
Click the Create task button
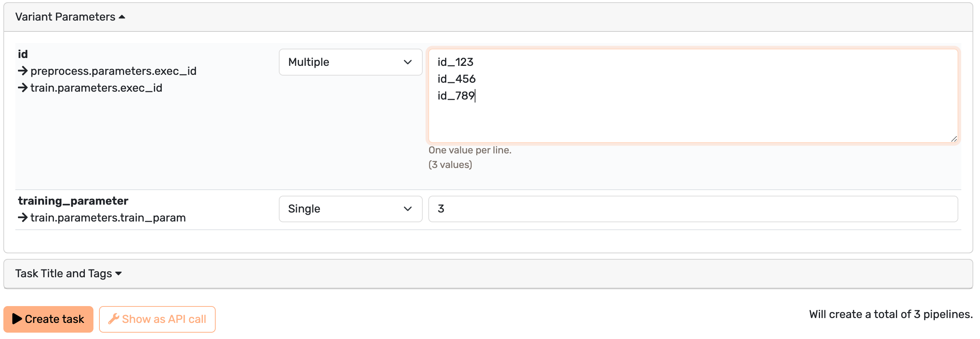click(x=48, y=319)
